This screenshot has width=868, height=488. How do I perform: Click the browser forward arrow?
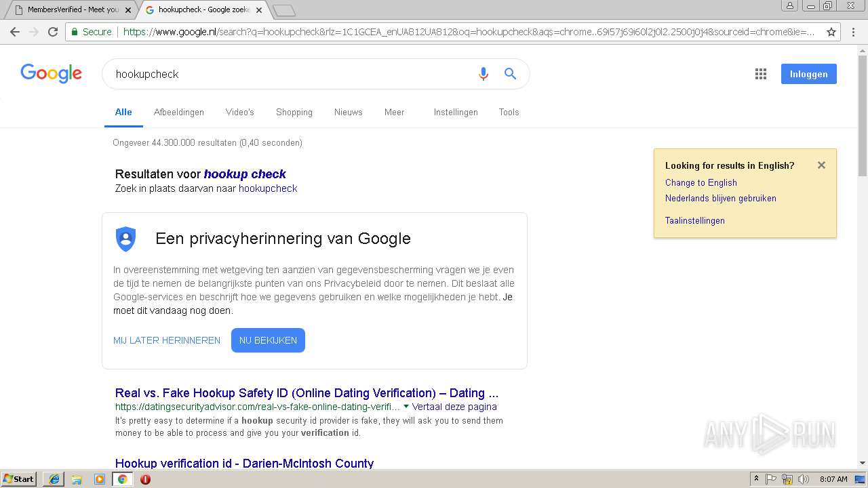(x=34, y=32)
